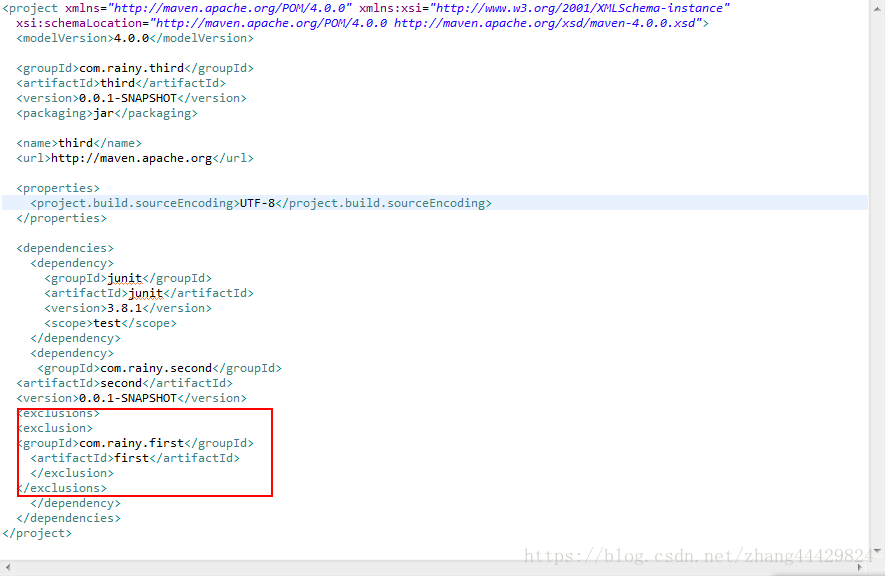885x576 pixels.
Task: Click the opening dependencies tag
Action: [x=65, y=248]
